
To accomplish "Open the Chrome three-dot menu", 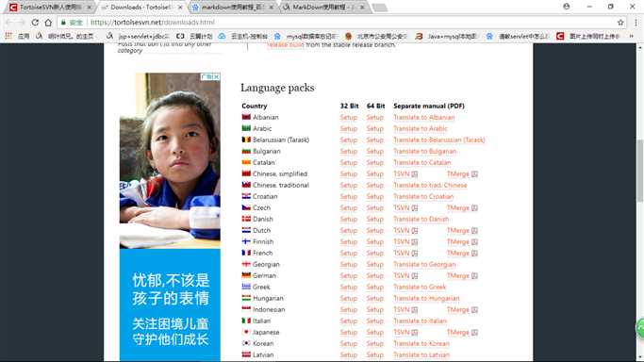I will [636, 23].
